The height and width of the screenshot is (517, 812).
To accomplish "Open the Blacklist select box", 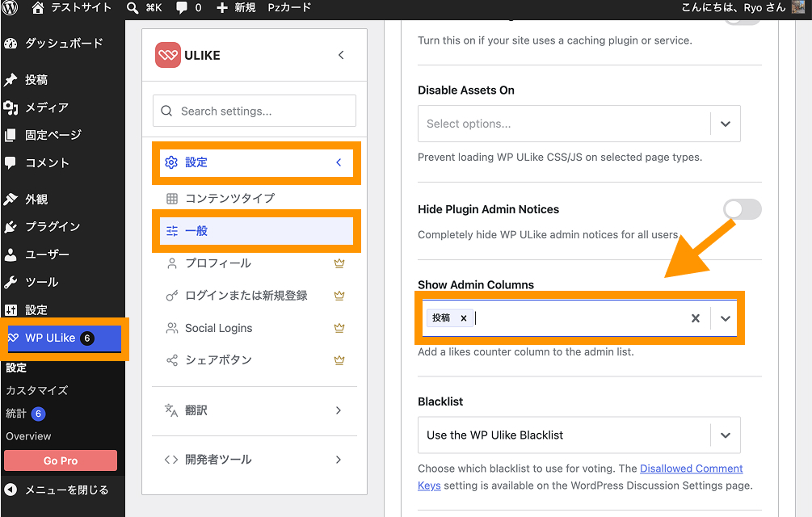I will (579, 435).
